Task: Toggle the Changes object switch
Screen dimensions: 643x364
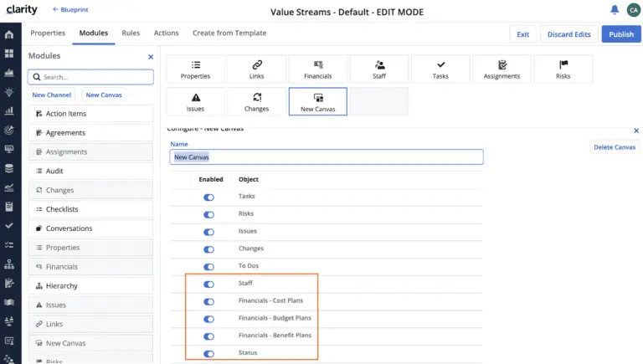Action: click(208, 249)
